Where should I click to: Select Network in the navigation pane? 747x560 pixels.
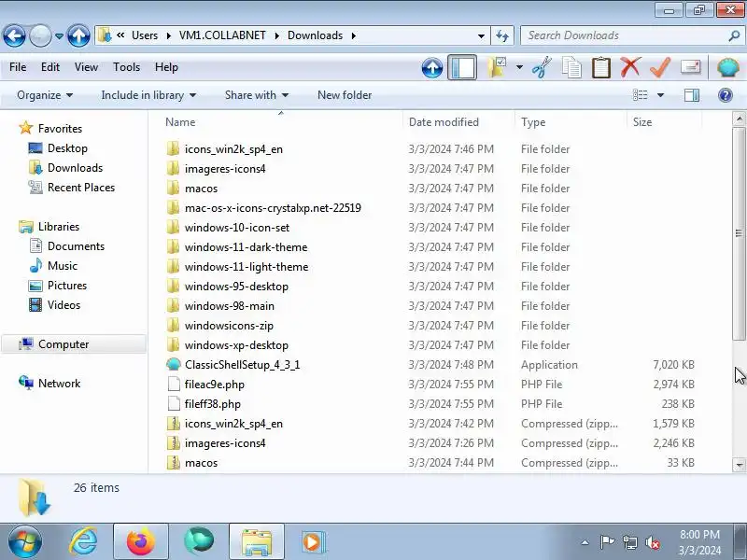point(59,384)
